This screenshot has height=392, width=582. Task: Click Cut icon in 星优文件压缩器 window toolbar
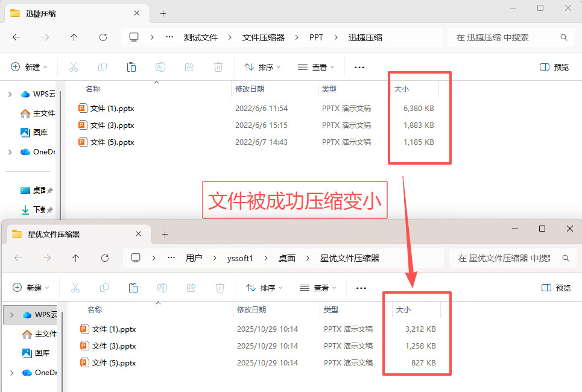tap(75, 288)
